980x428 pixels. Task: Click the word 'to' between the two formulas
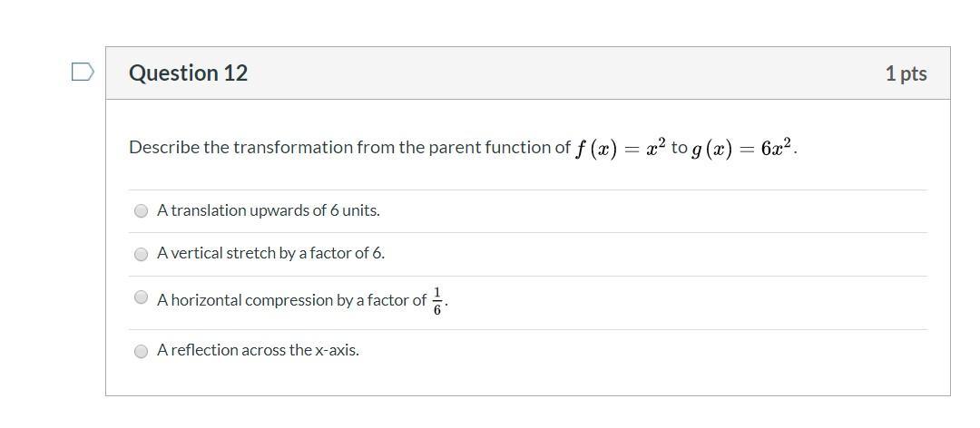(679, 148)
